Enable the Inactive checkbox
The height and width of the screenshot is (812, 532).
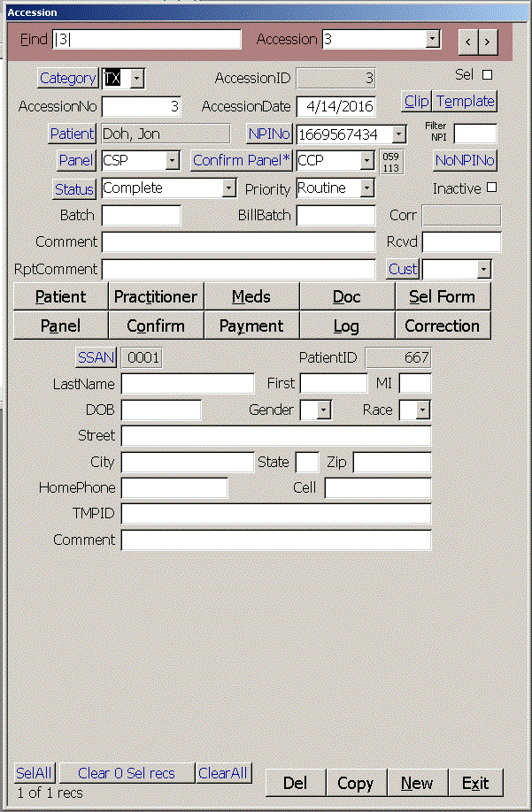(492, 188)
